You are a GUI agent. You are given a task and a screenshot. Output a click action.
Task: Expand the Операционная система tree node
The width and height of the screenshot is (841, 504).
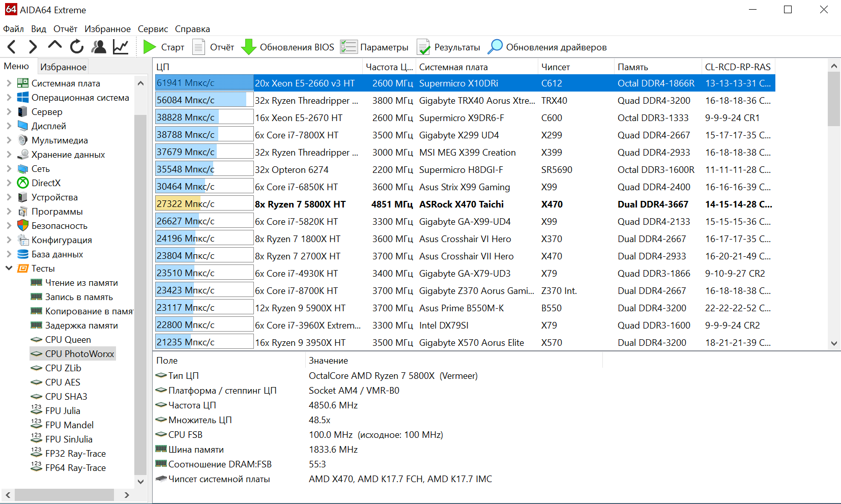pos(9,97)
